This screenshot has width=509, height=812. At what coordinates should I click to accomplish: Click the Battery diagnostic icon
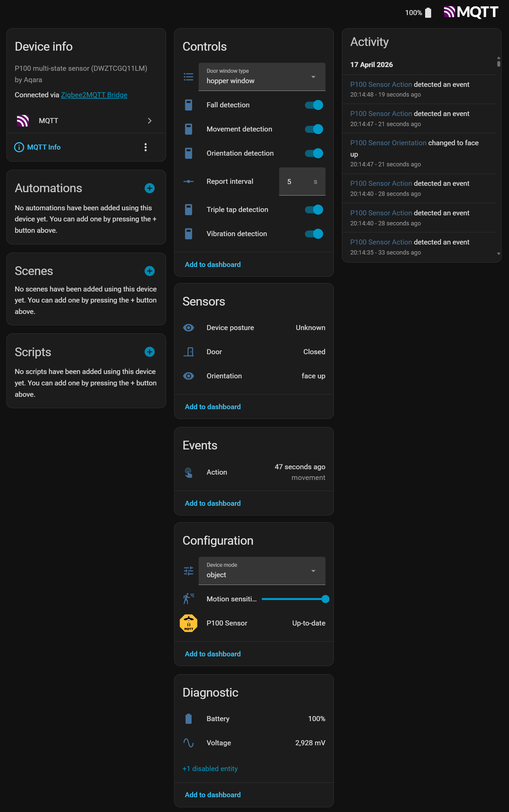[189, 718]
